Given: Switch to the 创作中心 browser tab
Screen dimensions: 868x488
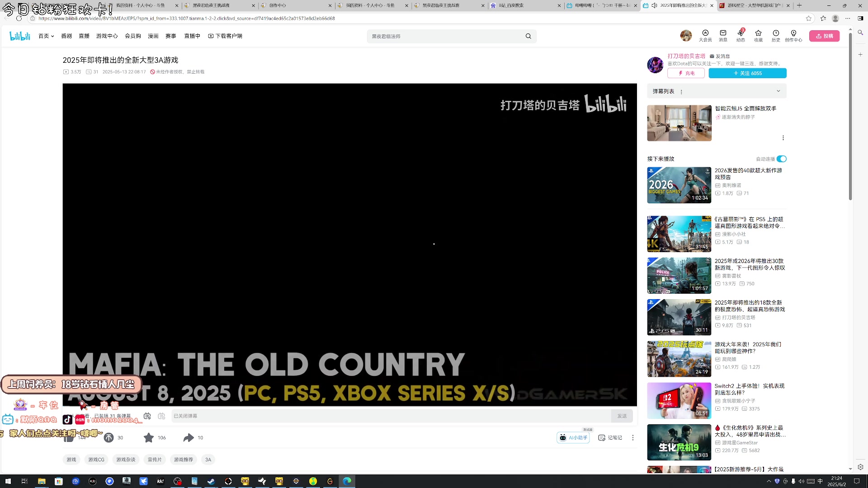Looking at the screenshot, I should [296, 5].
